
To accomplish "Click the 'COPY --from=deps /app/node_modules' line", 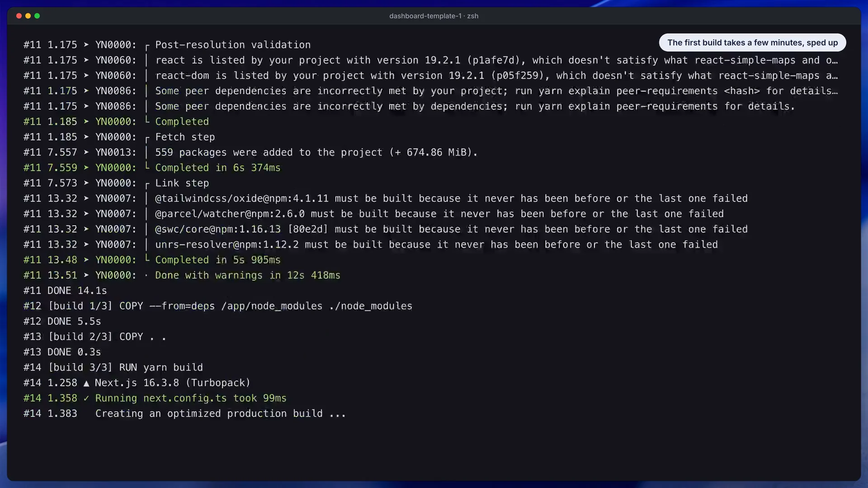I will [218, 306].
